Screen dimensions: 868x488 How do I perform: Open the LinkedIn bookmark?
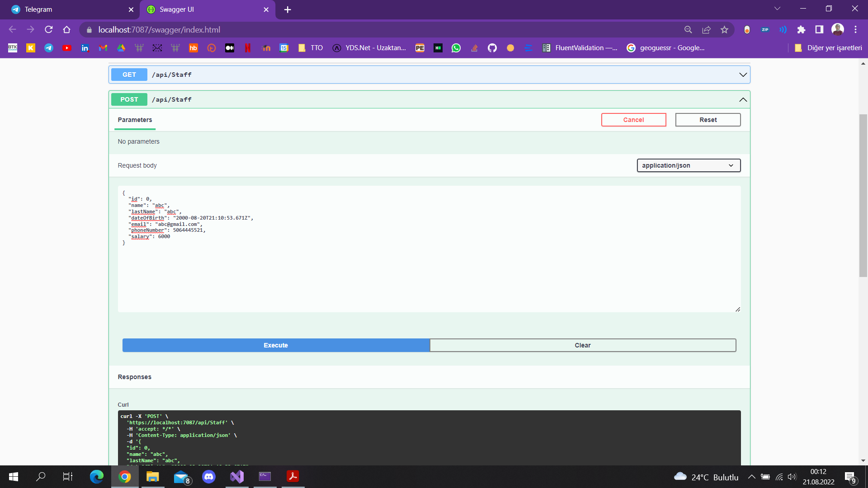(85, 47)
